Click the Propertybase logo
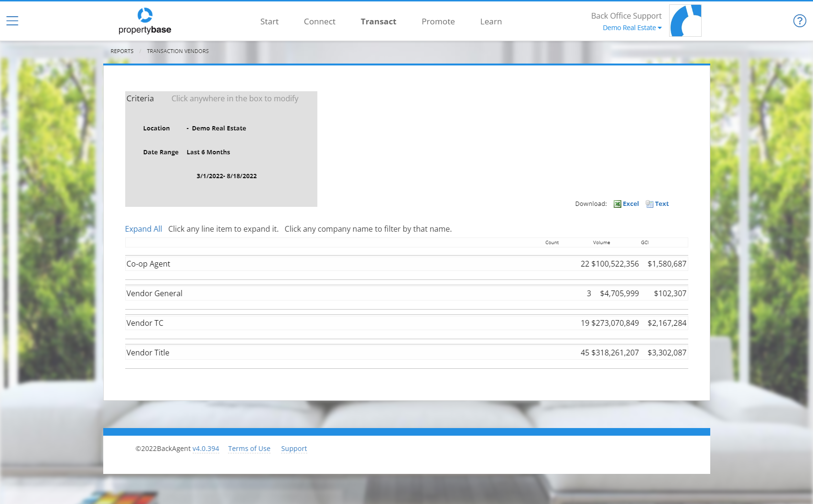The width and height of the screenshot is (813, 504). (x=143, y=21)
